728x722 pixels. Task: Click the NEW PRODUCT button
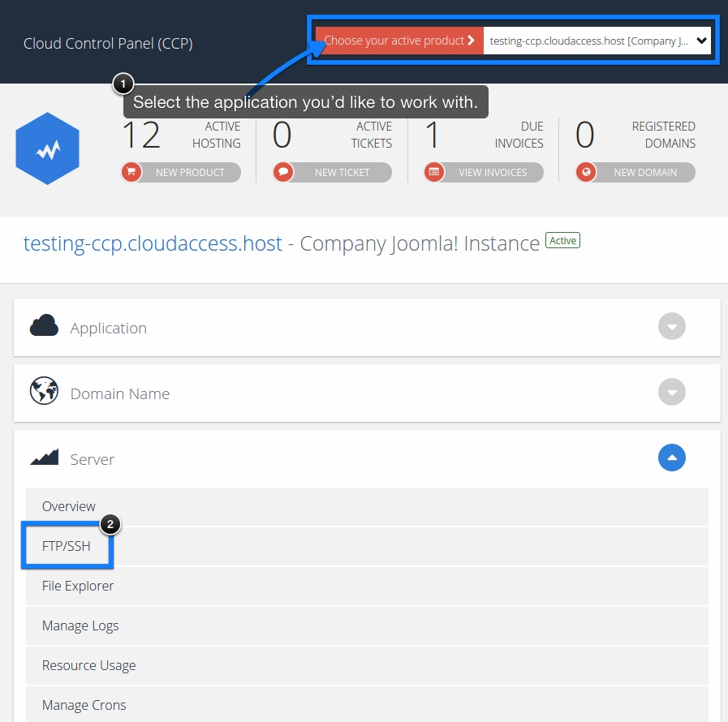pyautogui.click(x=181, y=172)
